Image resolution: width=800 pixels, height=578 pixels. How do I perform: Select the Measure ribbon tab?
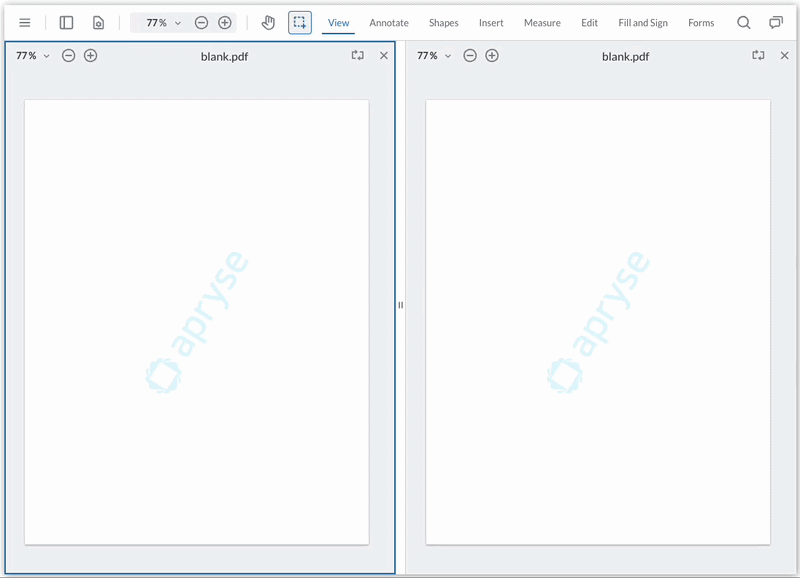point(542,22)
